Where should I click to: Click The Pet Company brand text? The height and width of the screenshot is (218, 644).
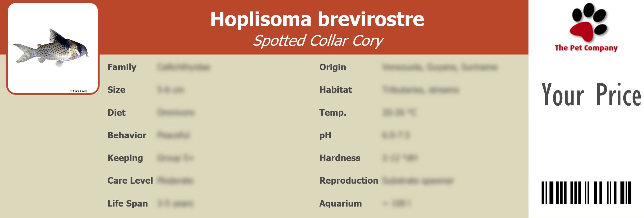click(586, 48)
